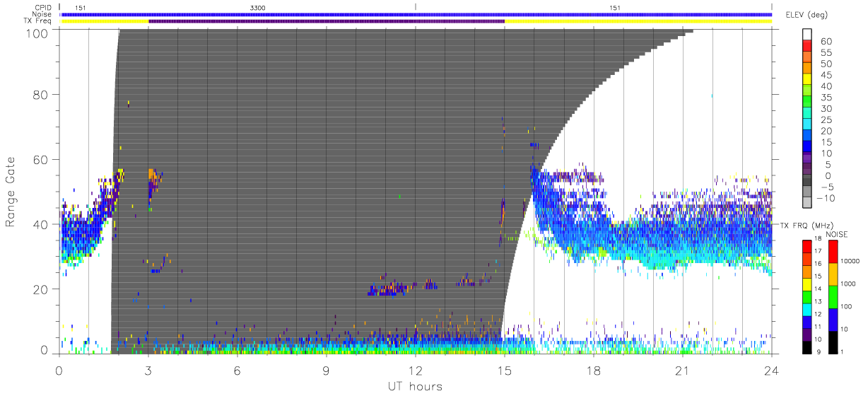Click the Noise row label at top left
The height and width of the screenshot is (401, 868).
pos(43,14)
